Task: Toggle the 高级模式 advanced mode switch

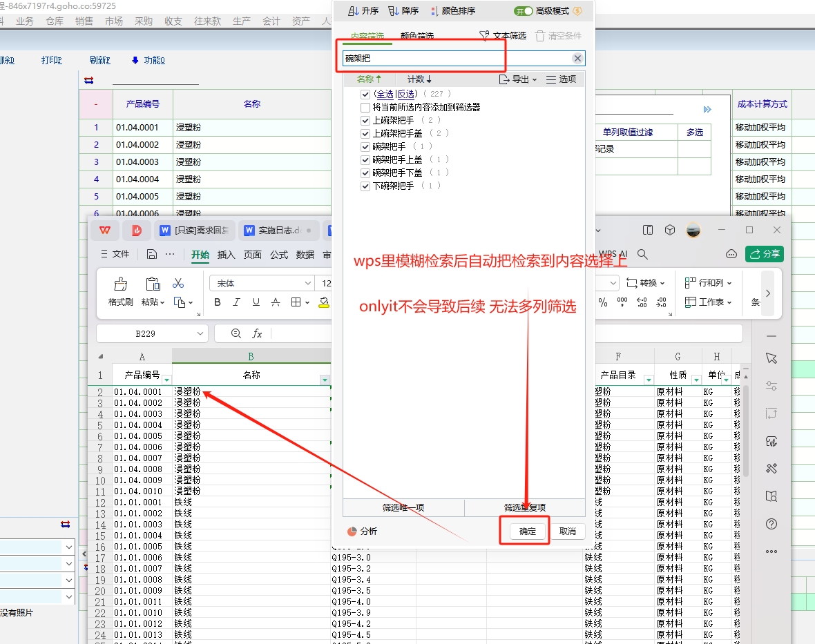Action: pos(524,11)
